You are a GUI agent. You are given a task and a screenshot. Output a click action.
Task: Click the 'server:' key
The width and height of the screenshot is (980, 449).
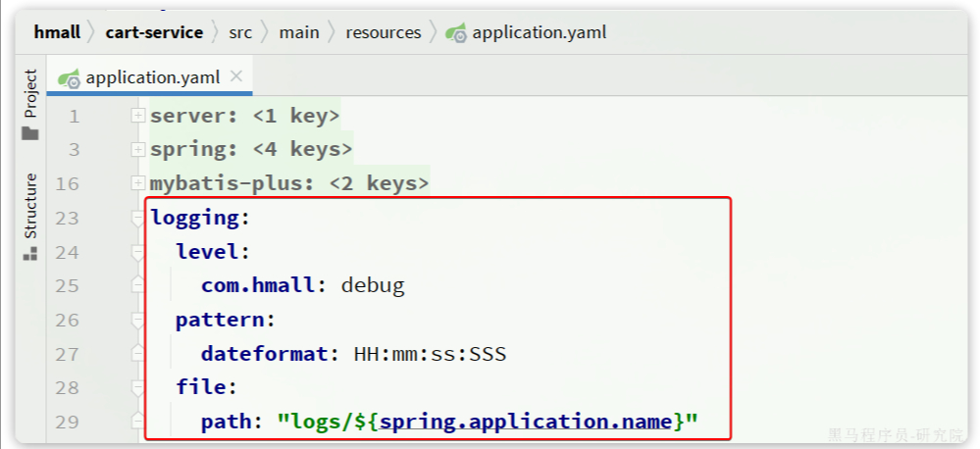(194, 116)
